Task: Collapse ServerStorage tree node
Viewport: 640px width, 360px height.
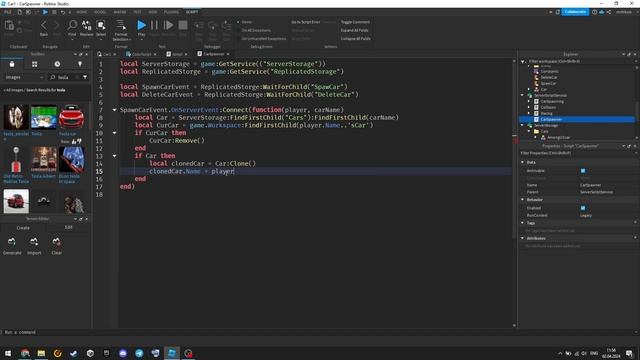Action: [523, 126]
